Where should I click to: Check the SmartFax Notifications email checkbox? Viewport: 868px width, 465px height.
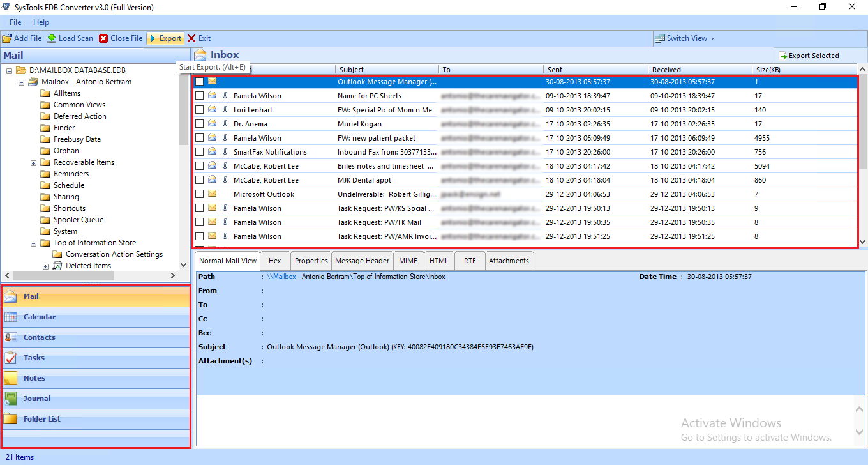coord(200,152)
